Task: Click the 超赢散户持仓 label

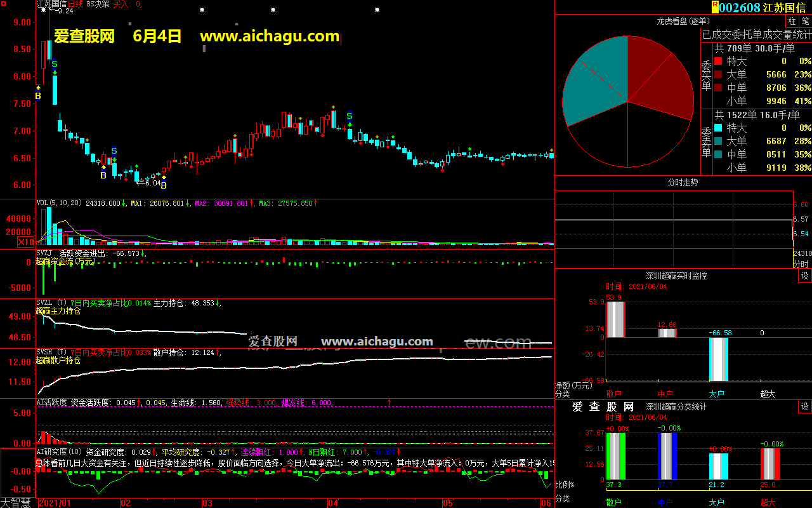Action: coord(58,360)
